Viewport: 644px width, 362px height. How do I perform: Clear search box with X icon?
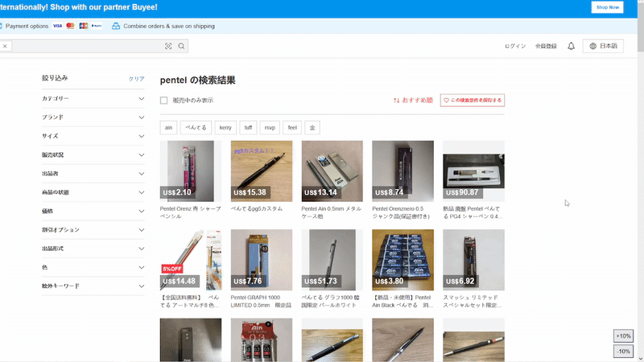click(x=5, y=46)
